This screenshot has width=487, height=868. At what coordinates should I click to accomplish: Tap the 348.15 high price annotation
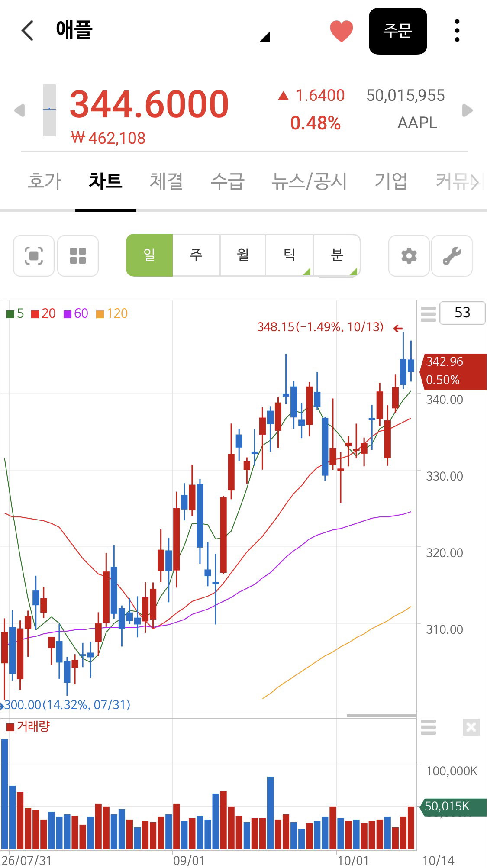320,327
